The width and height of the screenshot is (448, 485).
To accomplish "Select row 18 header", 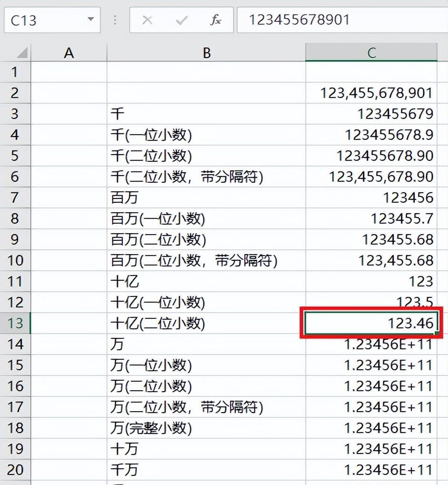I will (15, 428).
